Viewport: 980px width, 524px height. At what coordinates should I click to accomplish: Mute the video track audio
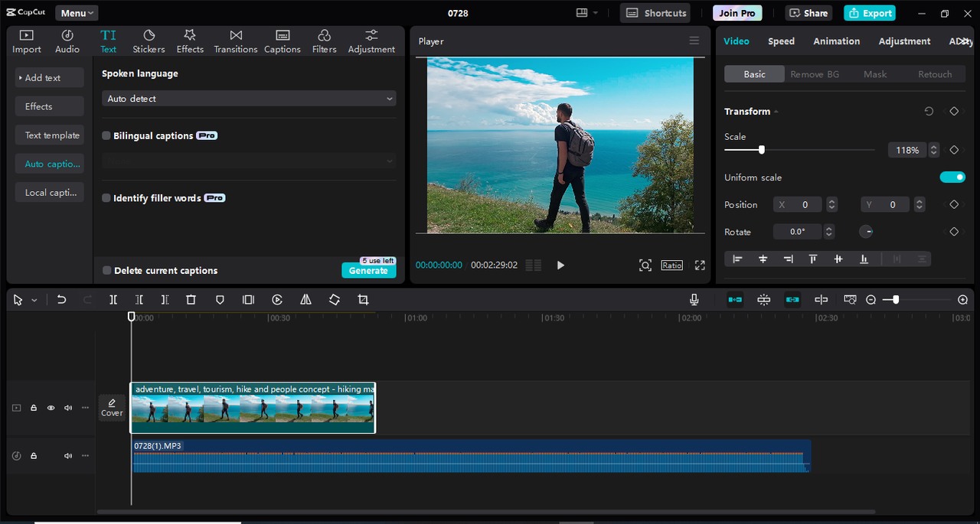(x=68, y=408)
